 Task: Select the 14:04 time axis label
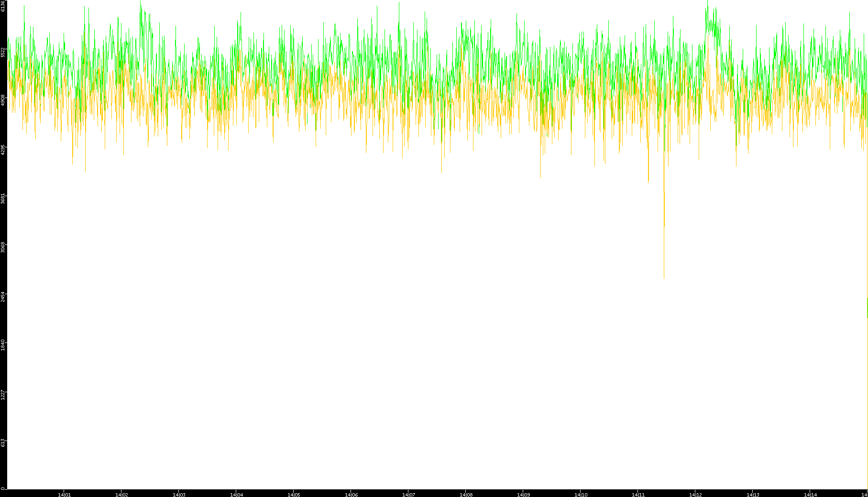(x=236, y=495)
